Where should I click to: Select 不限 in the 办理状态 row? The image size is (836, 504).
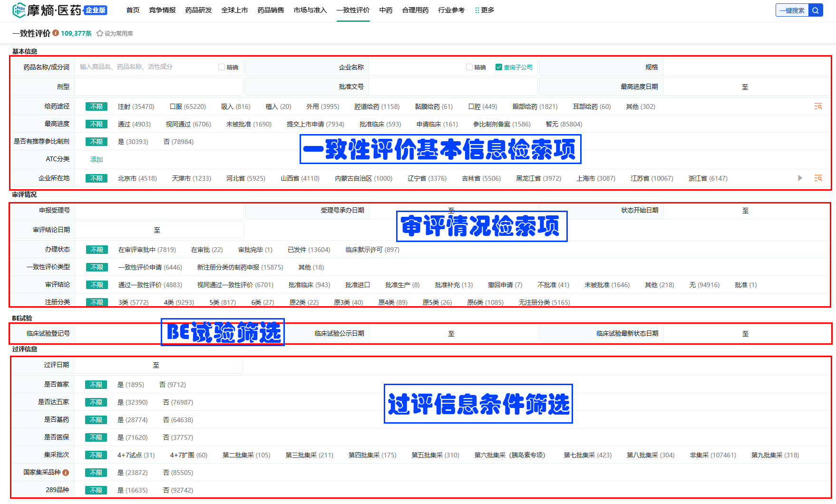coord(97,250)
